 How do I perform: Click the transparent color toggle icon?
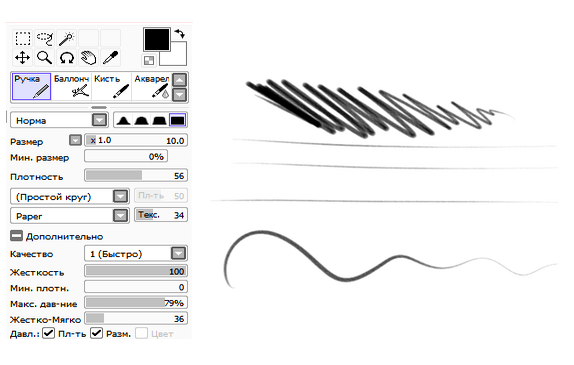[149, 60]
